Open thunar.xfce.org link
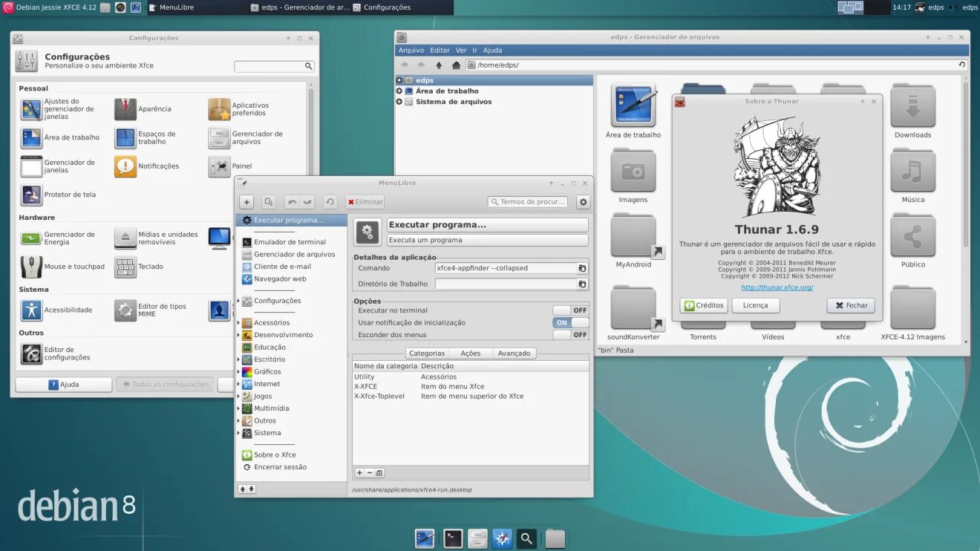The width and height of the screenshot is (980, 551). [x=777, y=287]
